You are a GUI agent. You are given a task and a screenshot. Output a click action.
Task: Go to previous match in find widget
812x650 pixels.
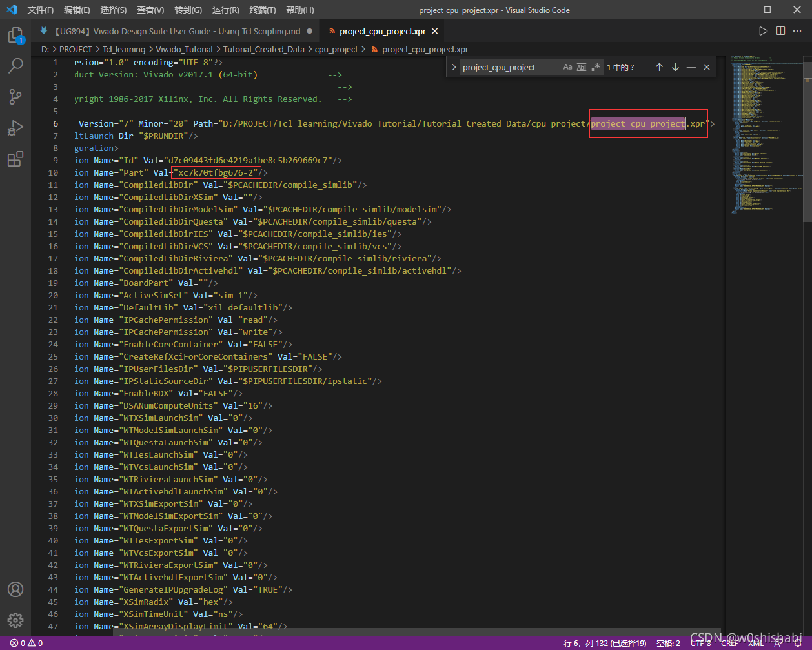click(x=659, y=67)
